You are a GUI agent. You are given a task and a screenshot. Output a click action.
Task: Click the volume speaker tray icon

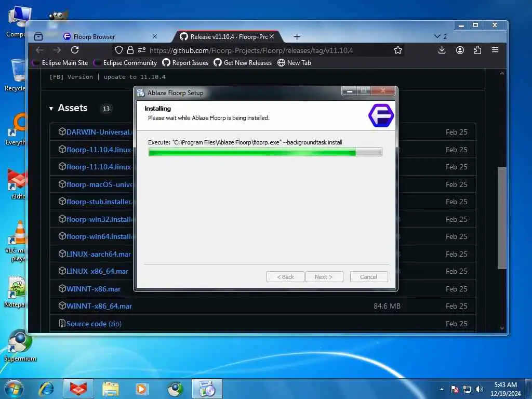(x=480, y=389)
